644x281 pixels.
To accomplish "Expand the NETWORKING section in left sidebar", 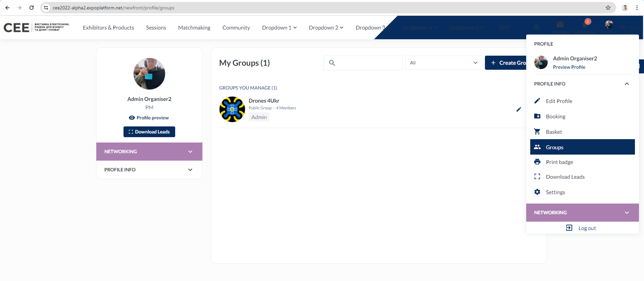I will tap(149, 152).
